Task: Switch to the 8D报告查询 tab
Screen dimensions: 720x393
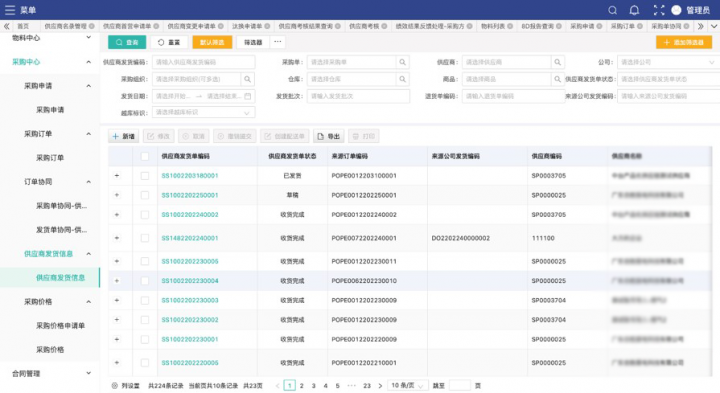Action: (x=537, y=26)
